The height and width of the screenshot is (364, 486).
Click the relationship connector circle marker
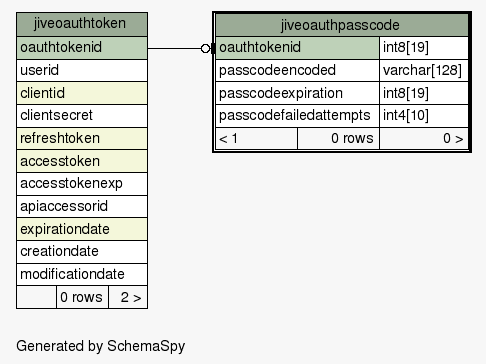pos(206,49)
